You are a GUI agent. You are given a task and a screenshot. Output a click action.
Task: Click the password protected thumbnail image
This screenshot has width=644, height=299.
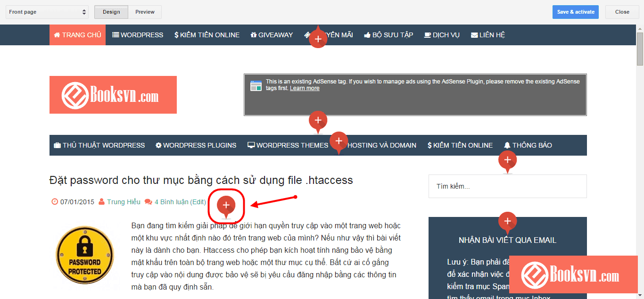[85, 256]
